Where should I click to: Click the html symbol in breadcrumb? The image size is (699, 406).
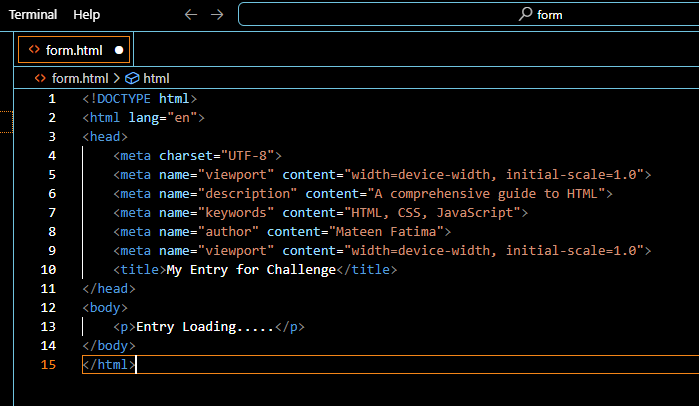pos(156,78)
